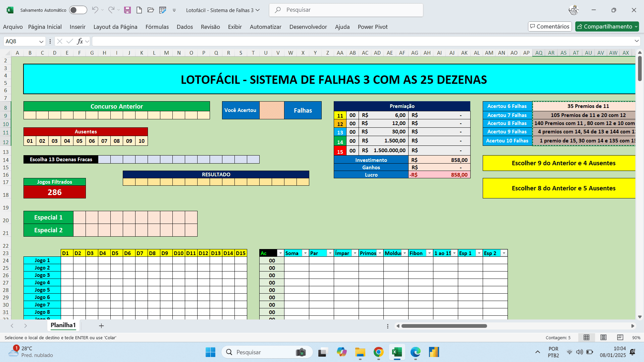The height and width of the screenshot is (362, 644).
Task: Open the Ac column filter dropdown
Action: click(280, 253)
